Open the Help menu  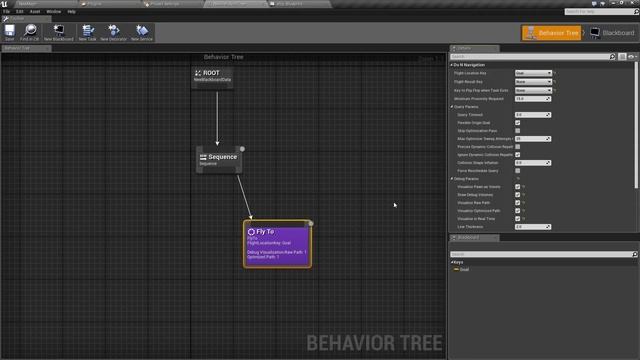click(x=71, y=11)
